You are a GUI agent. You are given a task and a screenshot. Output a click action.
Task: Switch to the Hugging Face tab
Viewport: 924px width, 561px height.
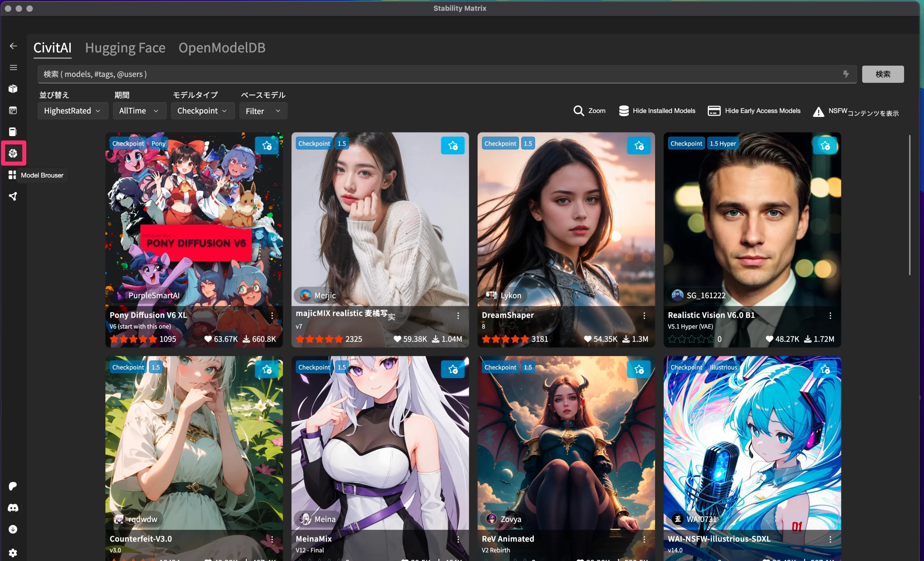tap(125, 48)
